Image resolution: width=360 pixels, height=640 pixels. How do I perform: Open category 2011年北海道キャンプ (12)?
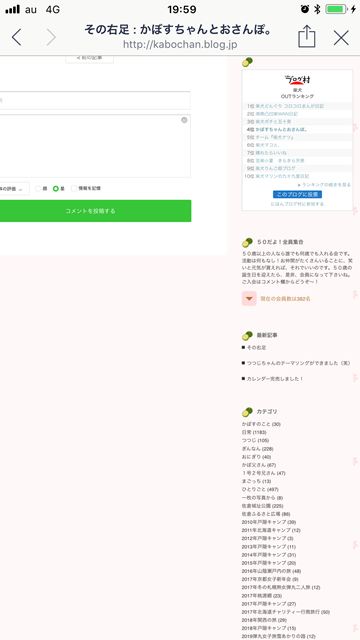tap(271, 530)
